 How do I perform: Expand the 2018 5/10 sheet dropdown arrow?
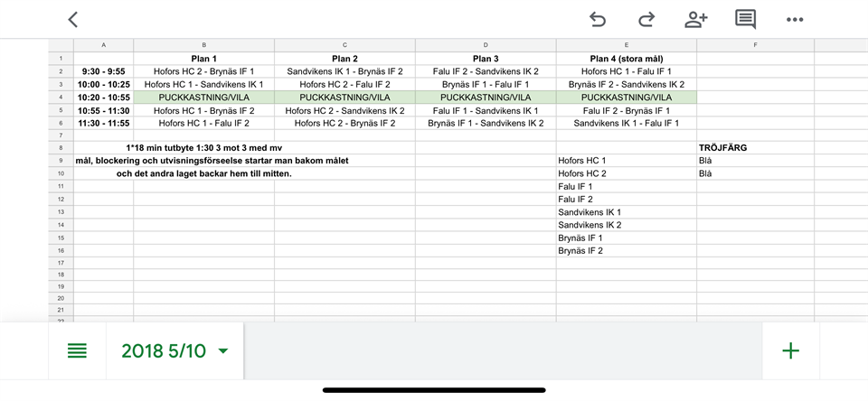click(x=223, y=351)
